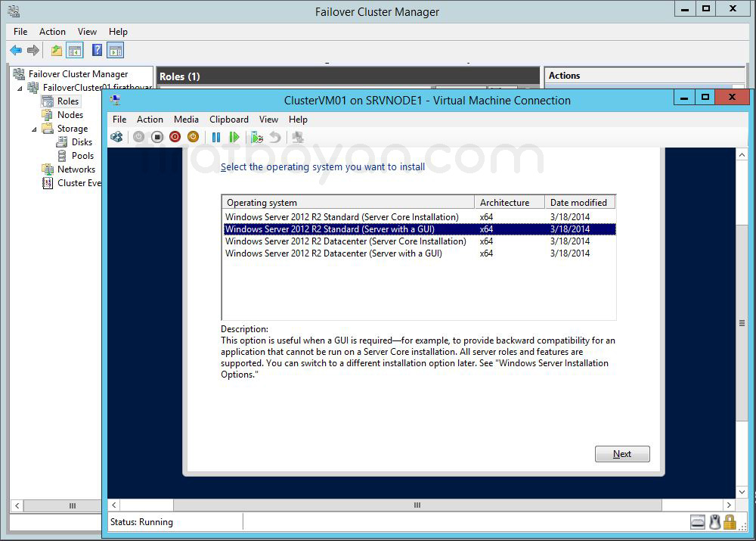Click the Failover Cluster Manager title bar icon
Viewport: 756px width, 541px height.
[x=14, y=11]
